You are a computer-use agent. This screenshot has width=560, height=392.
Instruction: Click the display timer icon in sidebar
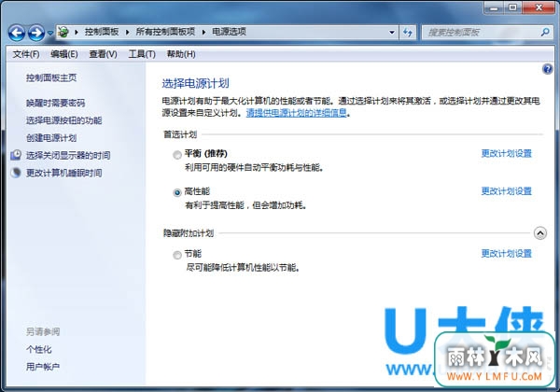(16, 155)
